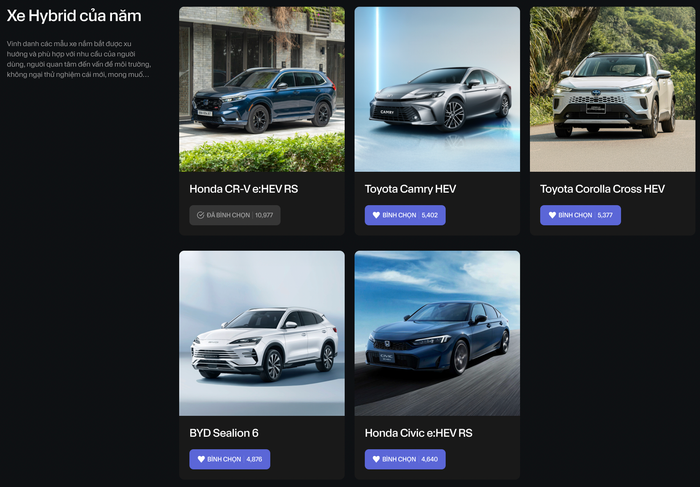Click the heart icon for BYD Sealion 6
This screenshot has width=700, height=487.
pyautogui.click(x=201, y=459)
